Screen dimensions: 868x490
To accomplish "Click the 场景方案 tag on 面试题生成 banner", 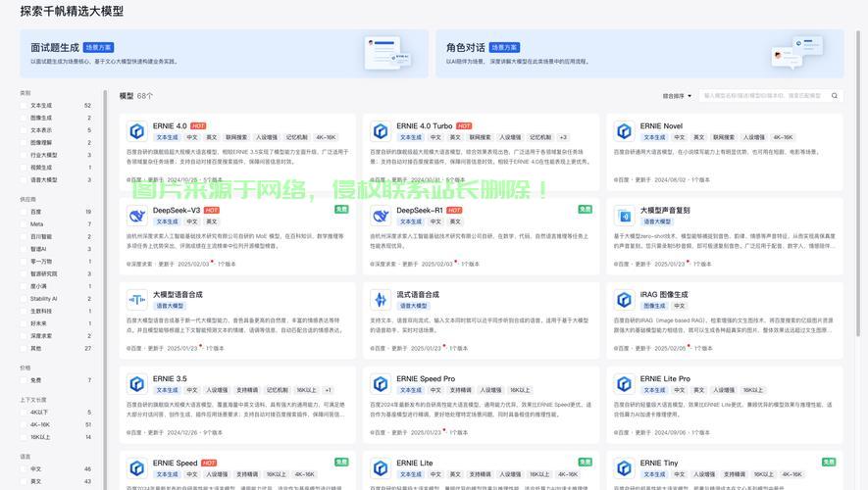I will [98, 48].
